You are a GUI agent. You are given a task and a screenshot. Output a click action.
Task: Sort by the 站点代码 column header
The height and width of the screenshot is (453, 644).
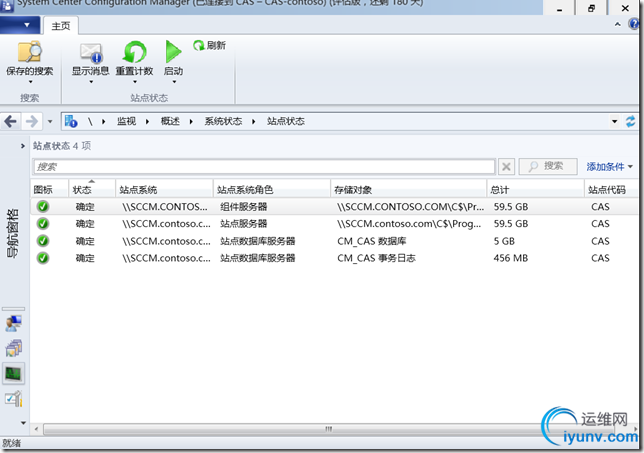(611, 190)
